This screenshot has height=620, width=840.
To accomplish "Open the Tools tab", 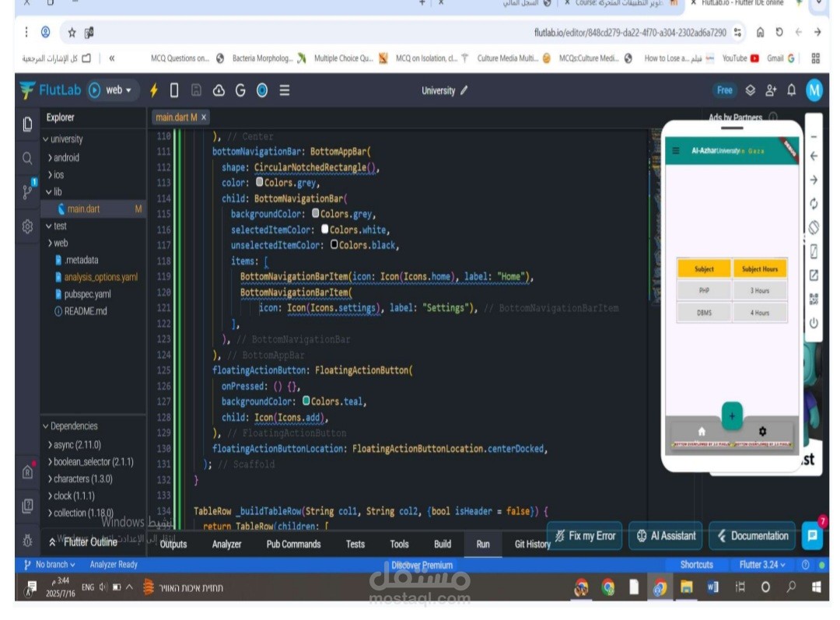I will (x=399, y=544).
